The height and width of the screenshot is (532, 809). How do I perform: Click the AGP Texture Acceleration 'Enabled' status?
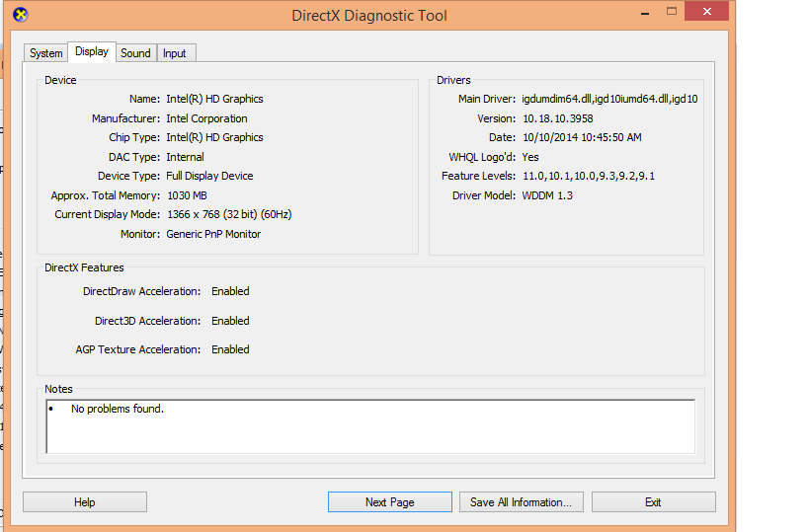(230, 349)
